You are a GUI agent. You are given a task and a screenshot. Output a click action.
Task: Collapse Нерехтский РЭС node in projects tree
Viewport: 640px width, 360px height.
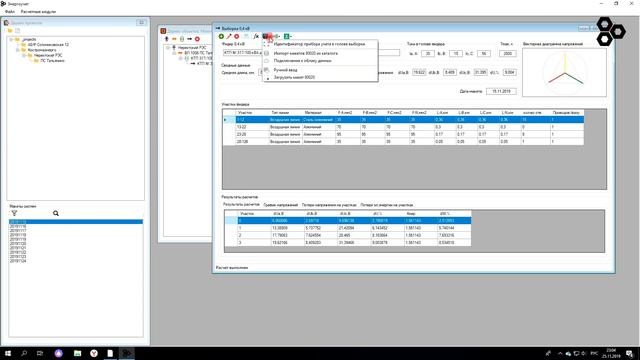pyautogui.click(x=24, y=55)
